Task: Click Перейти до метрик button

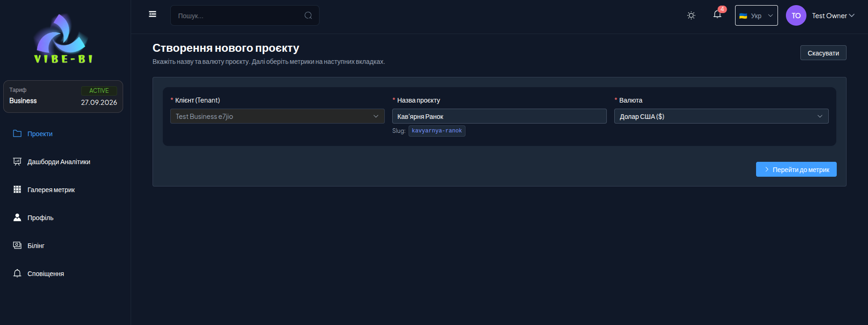Action: (796, 169)
